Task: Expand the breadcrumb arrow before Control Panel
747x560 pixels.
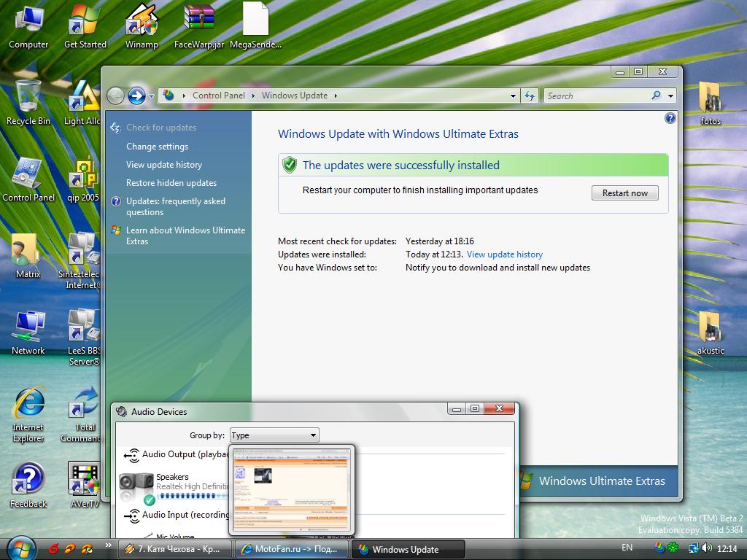Action: [184, 96]
